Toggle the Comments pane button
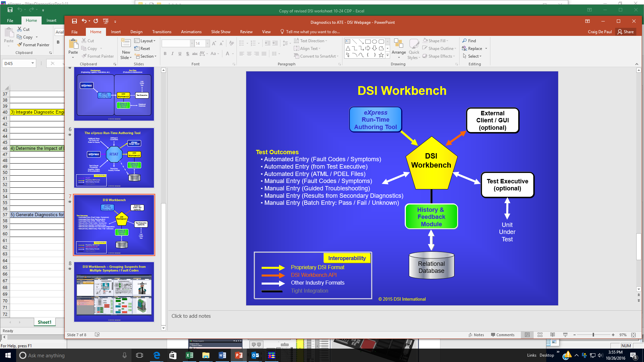Image resolution: width=644 pixels, height=362 pixels. click(x=502, y=335)
